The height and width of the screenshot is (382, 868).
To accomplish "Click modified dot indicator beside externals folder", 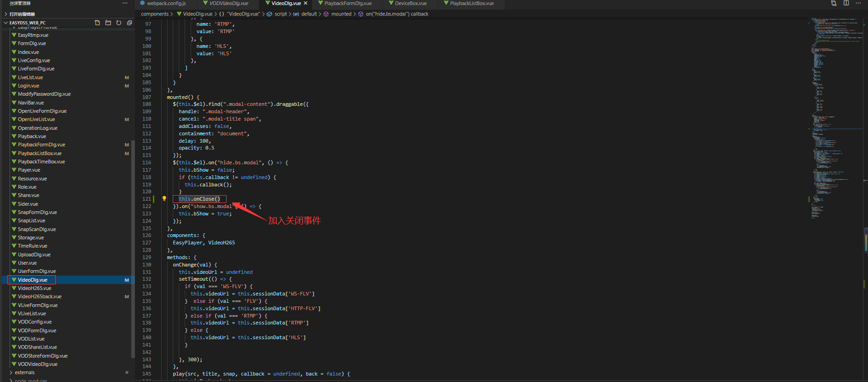I will tap(127, 372).
